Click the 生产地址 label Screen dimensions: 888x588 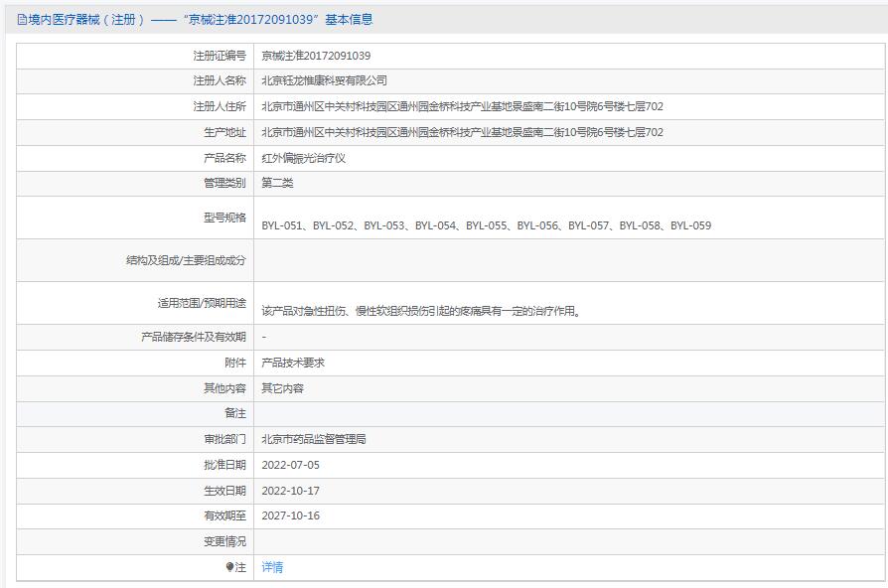coord(224,132)
